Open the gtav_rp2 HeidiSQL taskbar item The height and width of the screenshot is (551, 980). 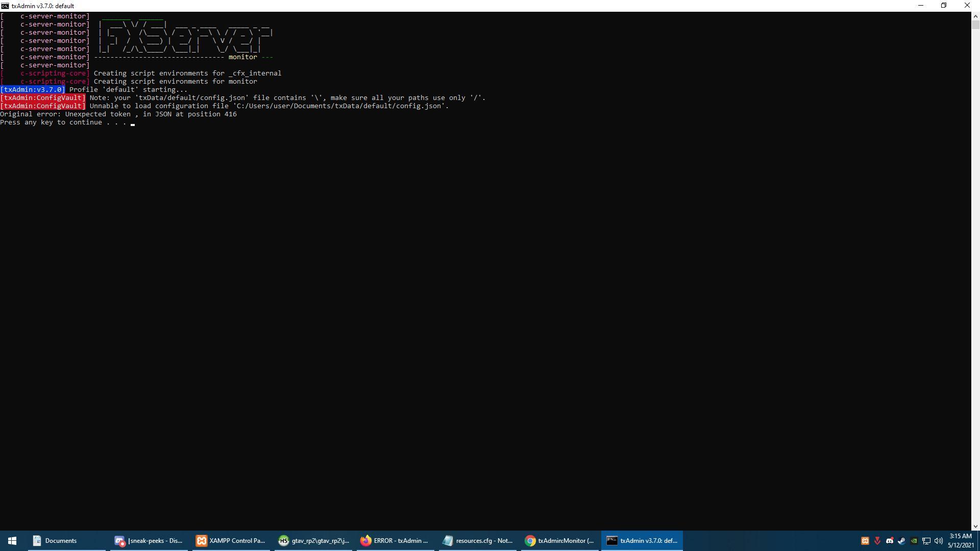point(313,541)
